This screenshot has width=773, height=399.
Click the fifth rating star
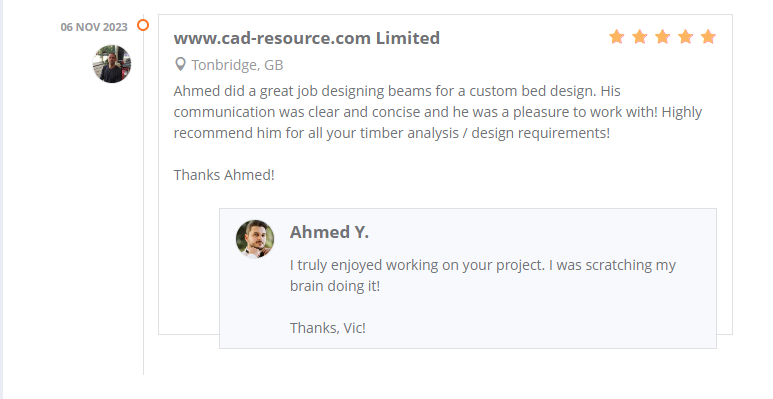tap(708, 37)
